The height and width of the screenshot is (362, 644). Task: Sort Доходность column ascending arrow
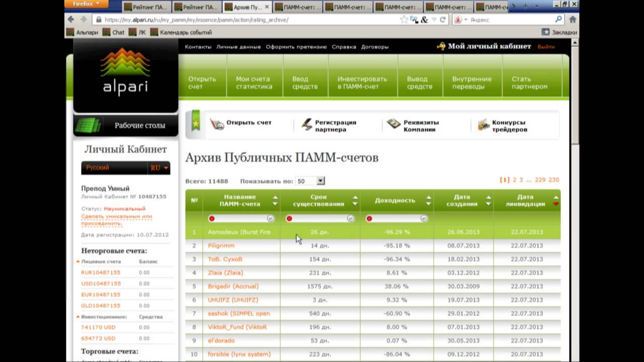(x=429, y=197)
